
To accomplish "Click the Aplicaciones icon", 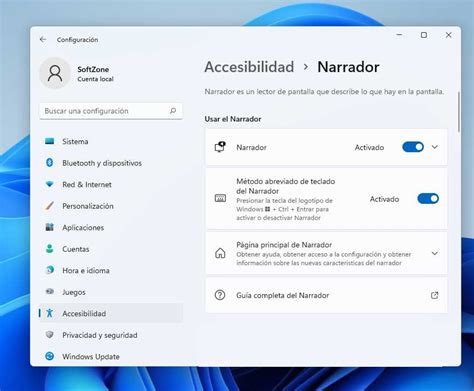I will point(50,227).
